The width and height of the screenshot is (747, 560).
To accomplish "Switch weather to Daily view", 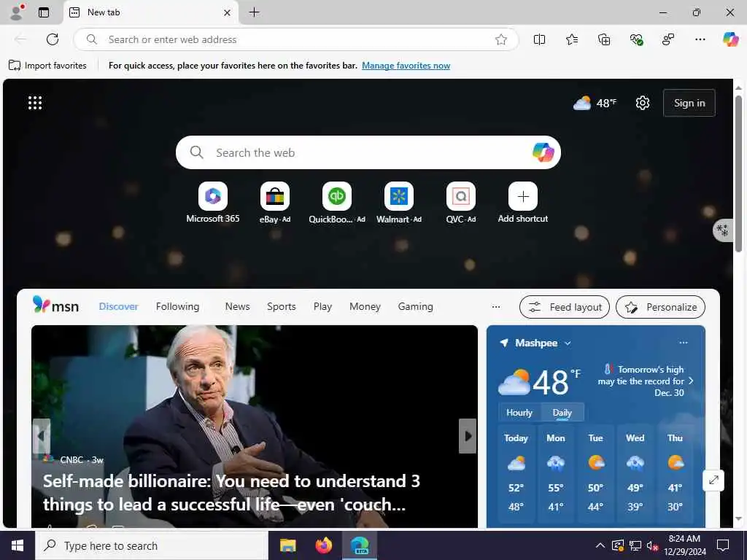I will point(562,413).
